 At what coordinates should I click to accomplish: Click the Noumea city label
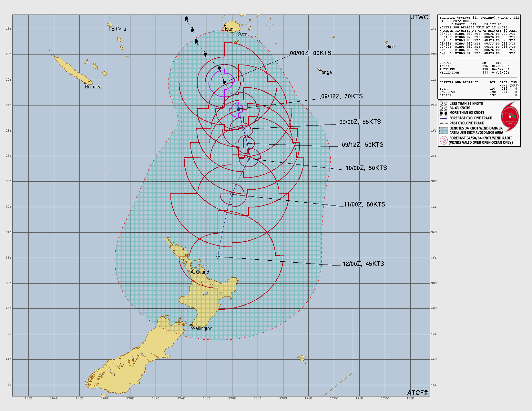[x=93, y=87]
